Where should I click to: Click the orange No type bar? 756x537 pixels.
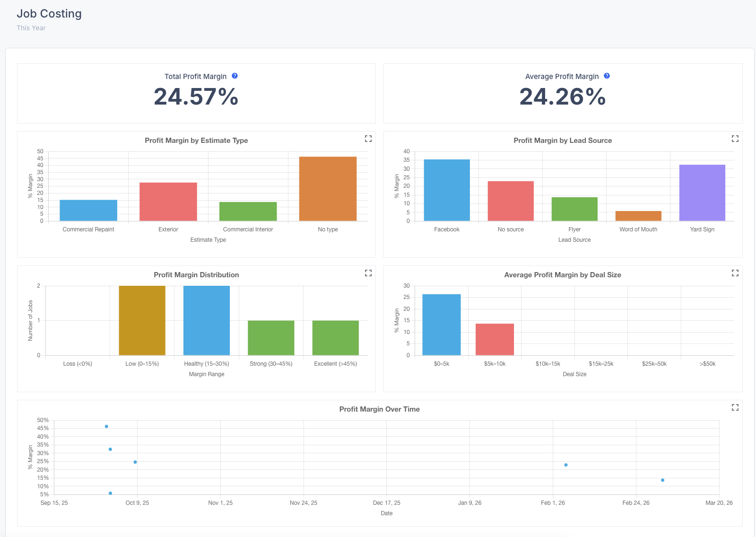328,189
